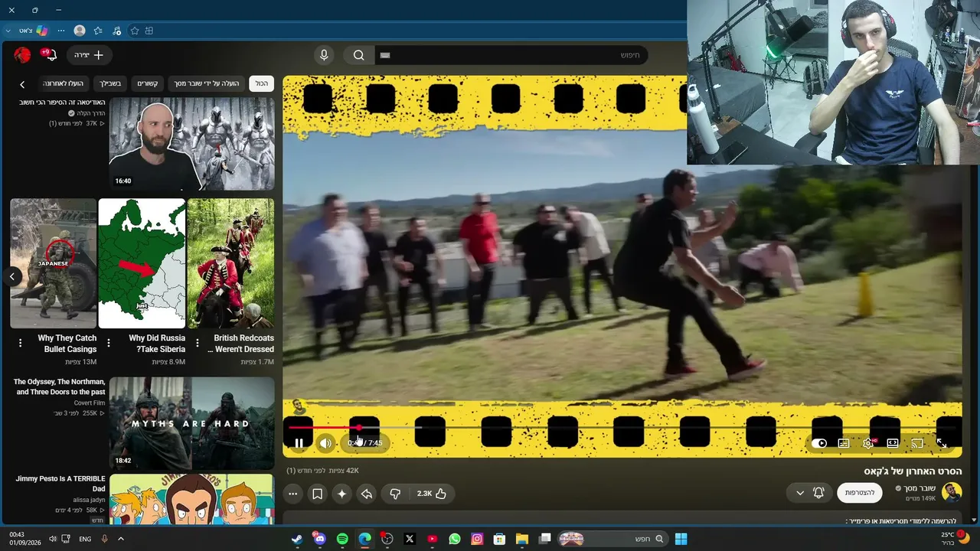Open the שובר מסך channel avatar
The height and width of the screenshot is (551, 980).
(952, 493)
